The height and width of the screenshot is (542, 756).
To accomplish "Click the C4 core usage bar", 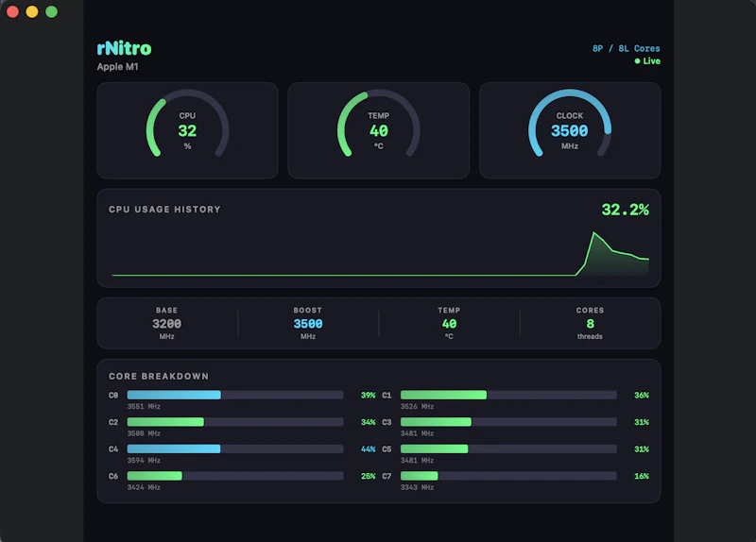I will 235,449.
